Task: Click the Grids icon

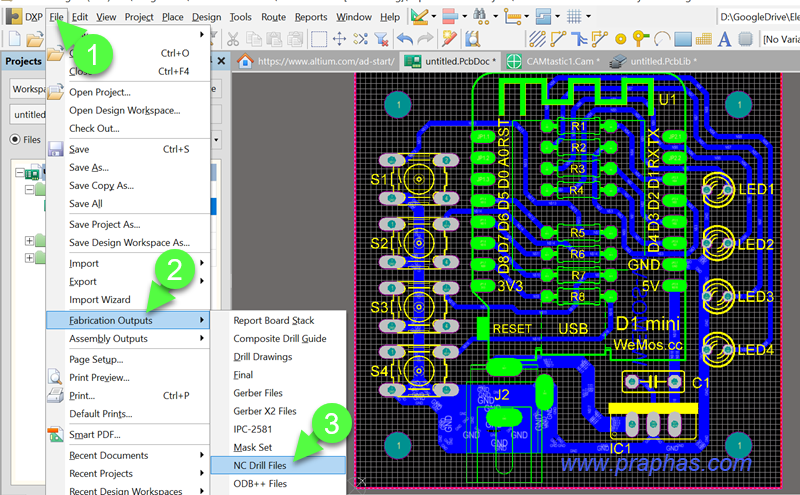Action: (x=574, y=16)
